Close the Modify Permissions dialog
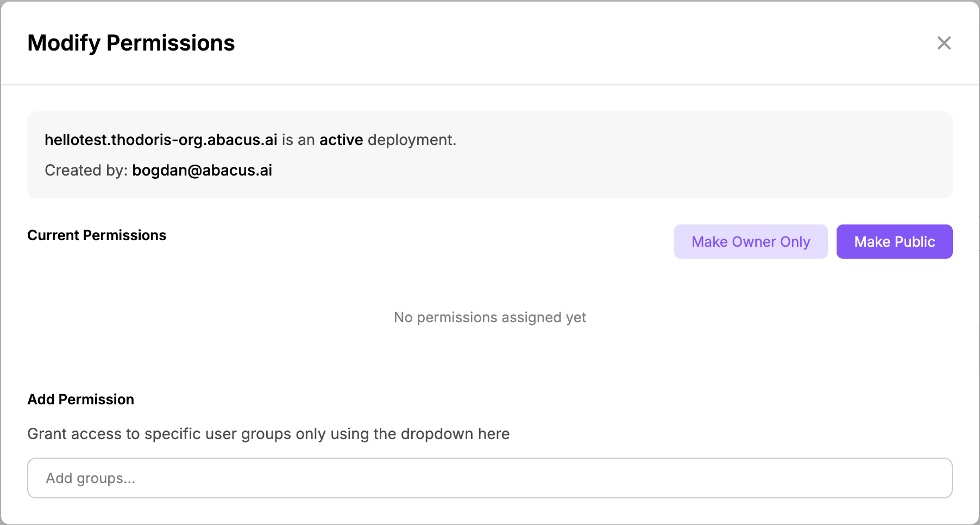This screenshot has width=980, height=525. [x=944, y=43]
